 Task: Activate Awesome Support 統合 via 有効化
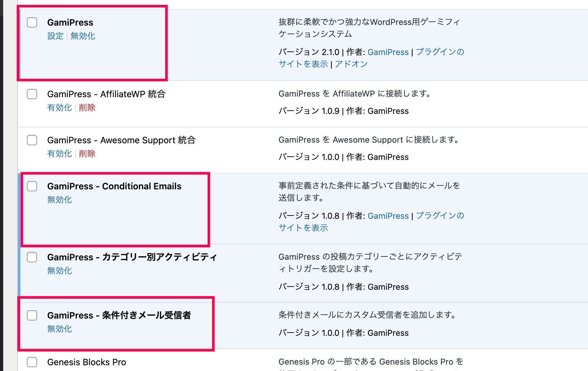tap(59, 154)
